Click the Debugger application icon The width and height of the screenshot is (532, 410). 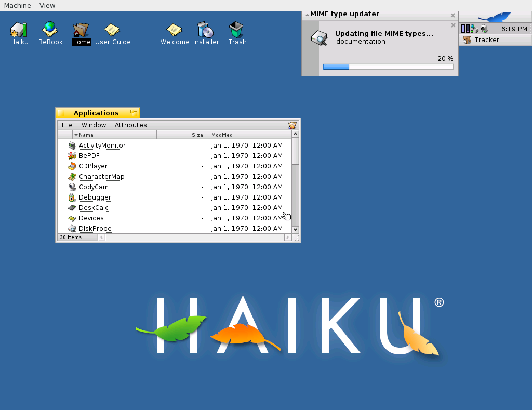(x=72, y=197)
